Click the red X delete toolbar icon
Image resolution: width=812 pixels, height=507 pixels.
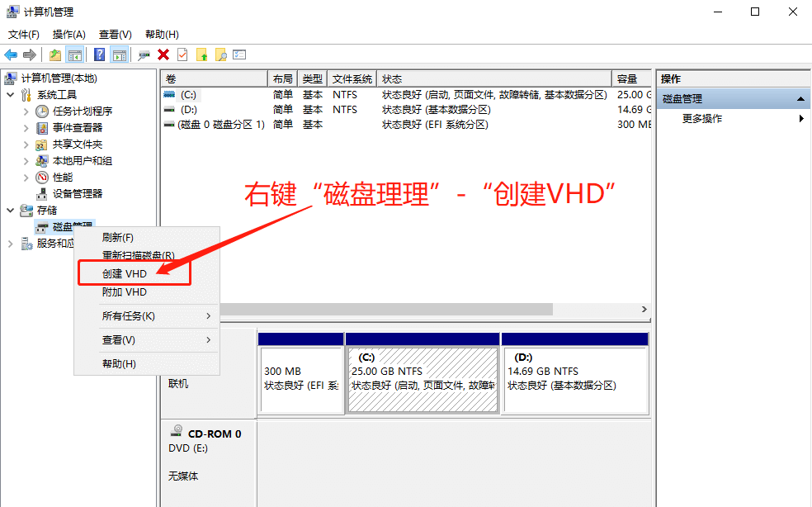point(163,54)
